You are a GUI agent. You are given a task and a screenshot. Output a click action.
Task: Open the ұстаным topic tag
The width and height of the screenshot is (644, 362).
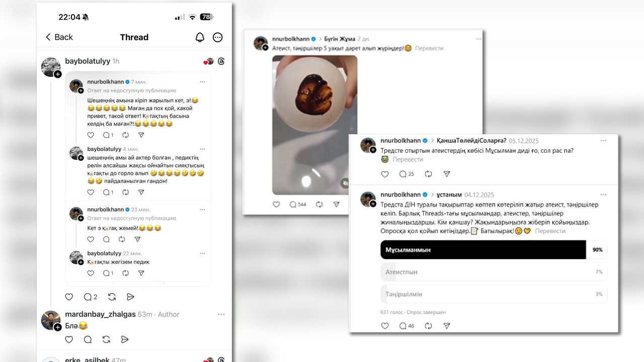click(449, 195)
